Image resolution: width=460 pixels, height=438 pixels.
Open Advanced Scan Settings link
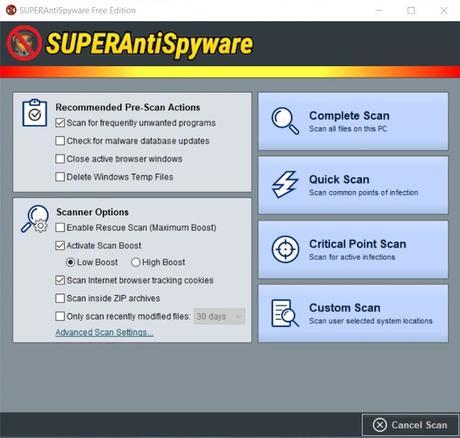tap(104, 333)
